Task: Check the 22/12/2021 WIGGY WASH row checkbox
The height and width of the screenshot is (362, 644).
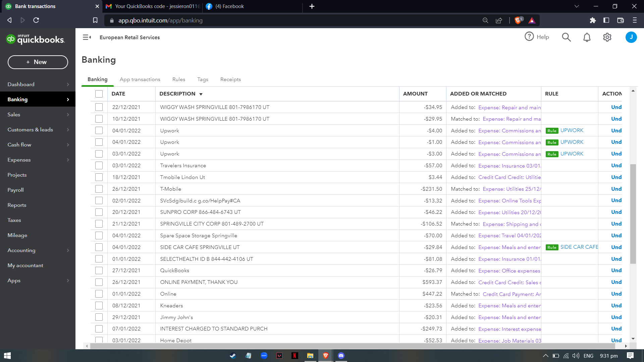Action: [x=99, y=107]
